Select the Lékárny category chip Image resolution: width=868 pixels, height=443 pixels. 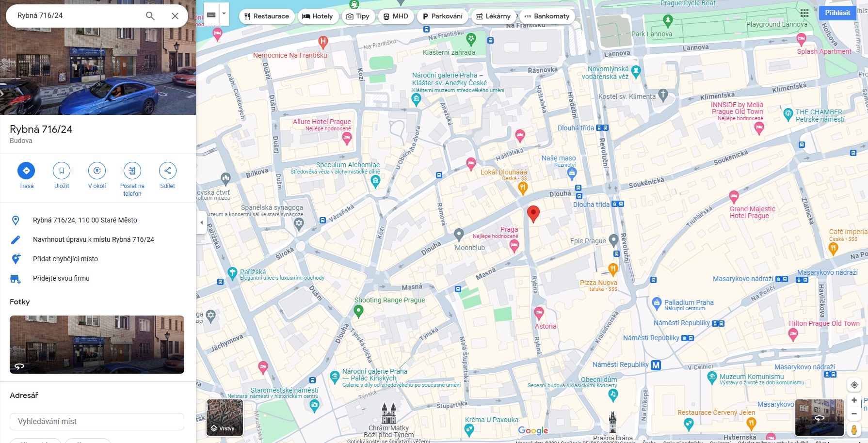point(493,16)
